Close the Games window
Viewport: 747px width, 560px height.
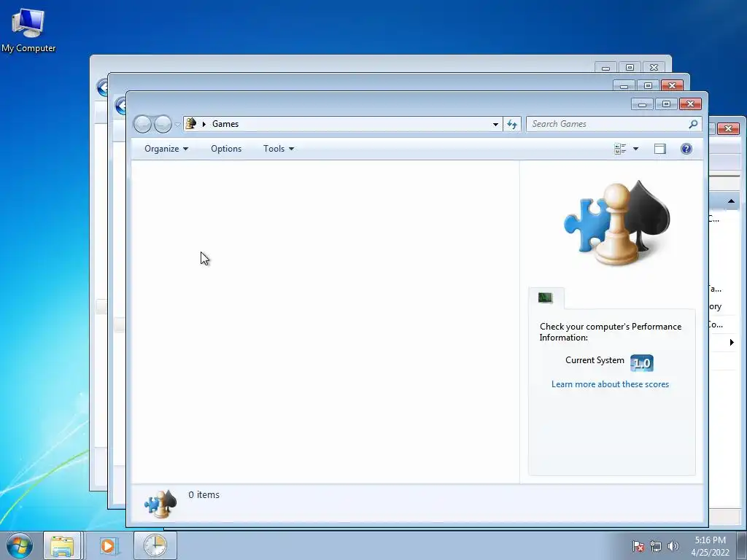point(690,104)
